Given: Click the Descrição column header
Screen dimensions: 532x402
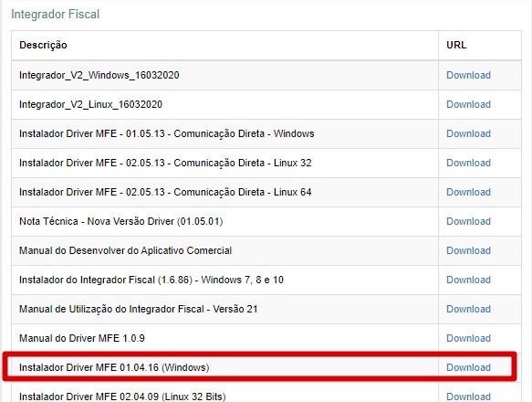Looking at the screenshot, I should (x=43, y=45).
